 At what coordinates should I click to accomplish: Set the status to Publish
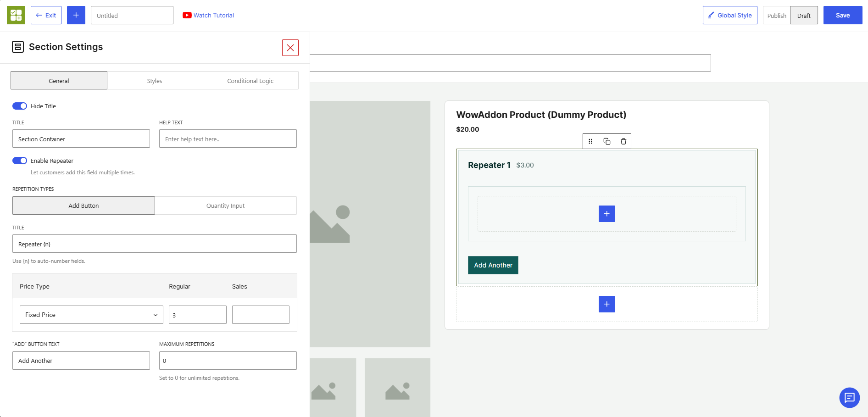coord(777,16)
